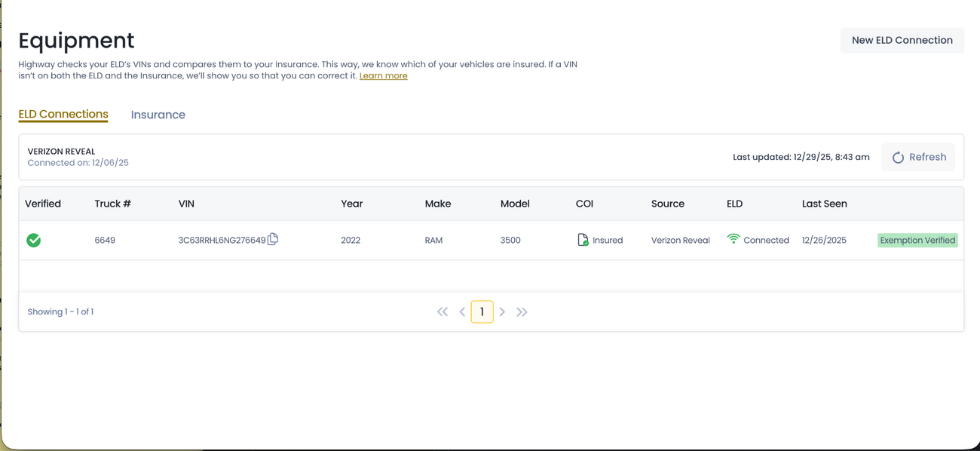980x451 pixels.
Task: Select page 1 in the pagination control
Action: coord(482,311)
